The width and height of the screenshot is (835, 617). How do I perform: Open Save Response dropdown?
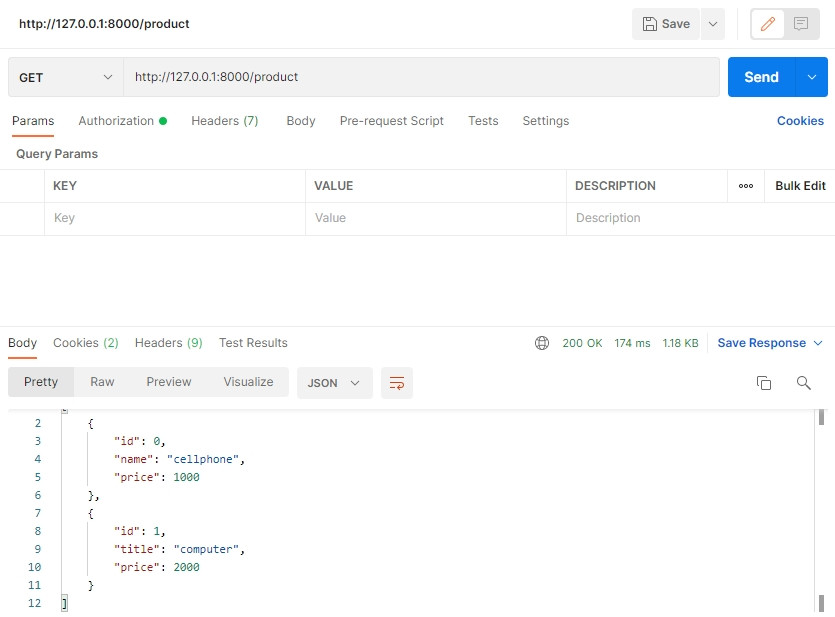770,343
